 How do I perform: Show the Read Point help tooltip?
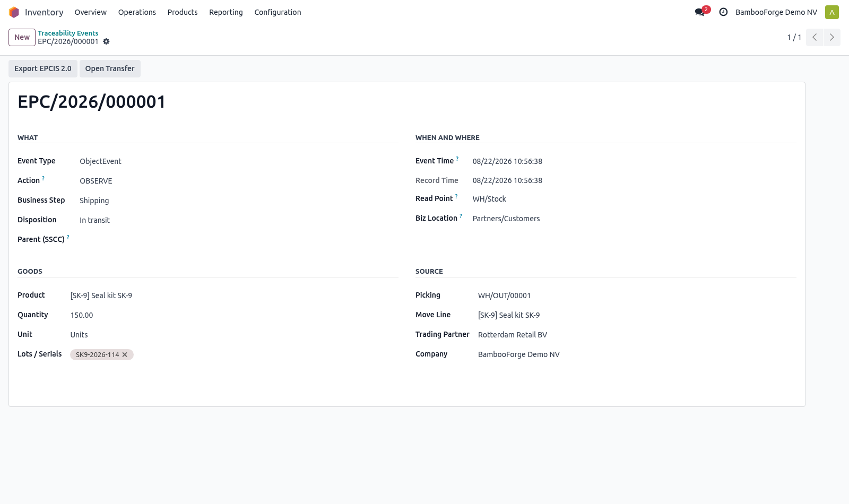[456, 196]
